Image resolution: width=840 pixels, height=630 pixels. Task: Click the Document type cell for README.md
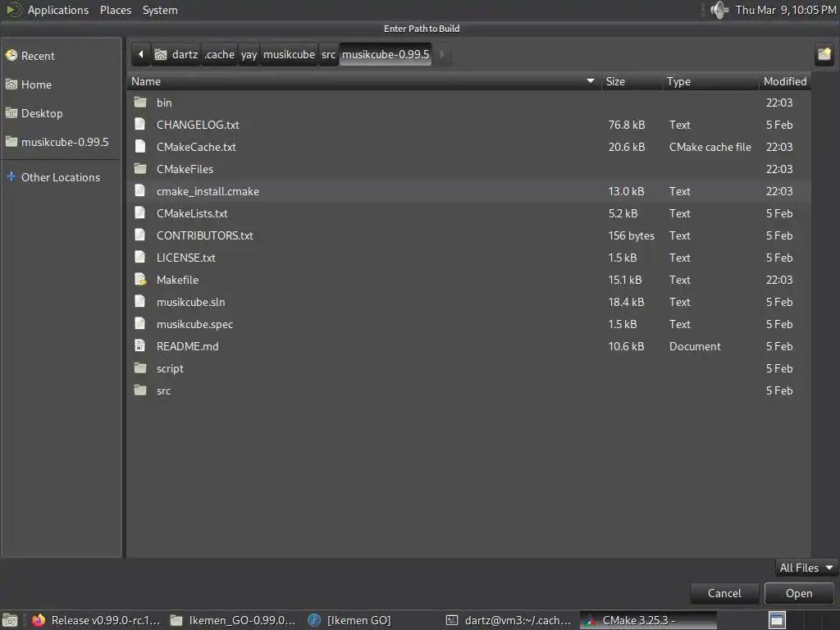(x=695, y=346)
